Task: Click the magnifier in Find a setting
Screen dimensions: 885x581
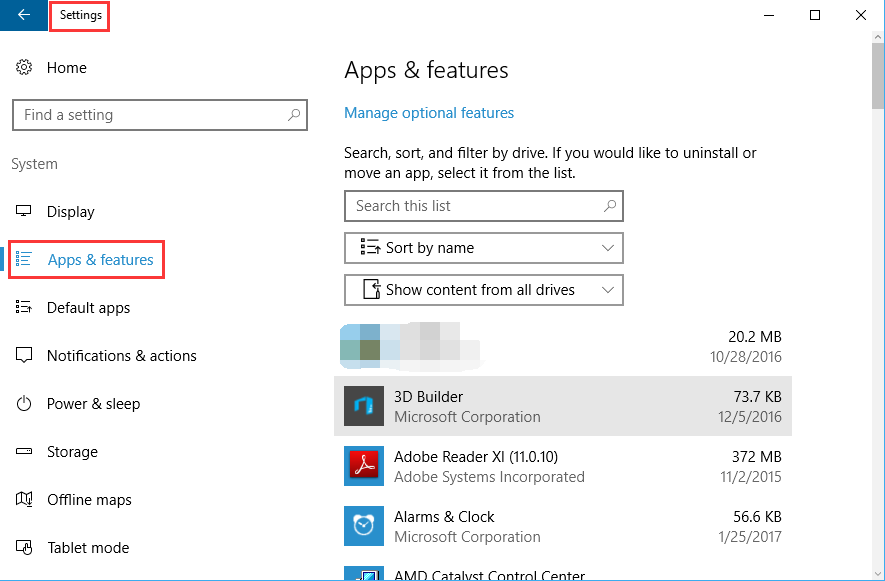Action: coord(293,115)
